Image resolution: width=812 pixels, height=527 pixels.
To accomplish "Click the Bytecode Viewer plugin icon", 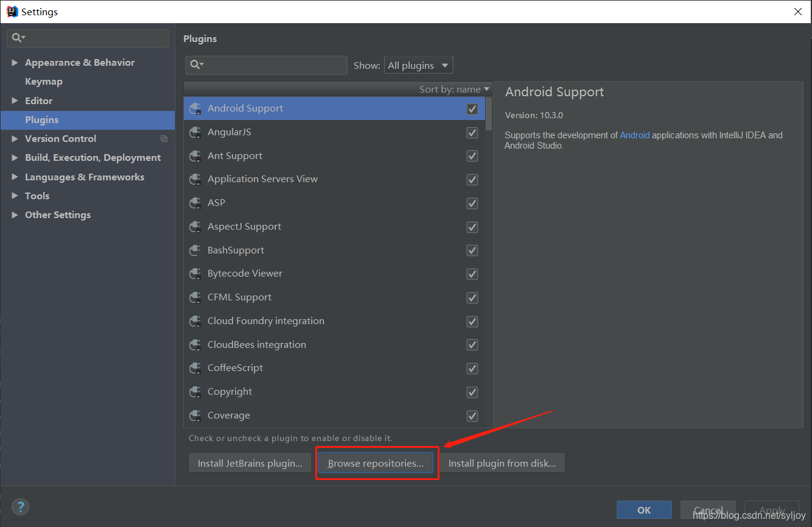I will point(195,274).
